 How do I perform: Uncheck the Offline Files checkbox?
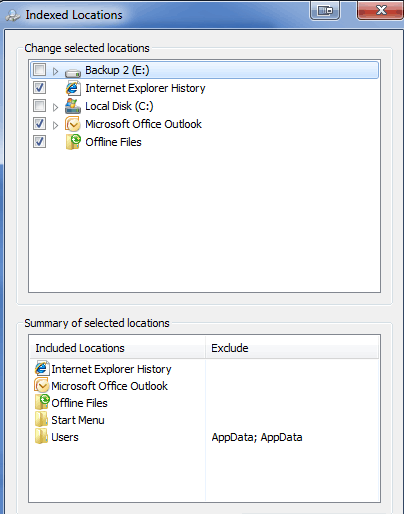tap(39, 142)
